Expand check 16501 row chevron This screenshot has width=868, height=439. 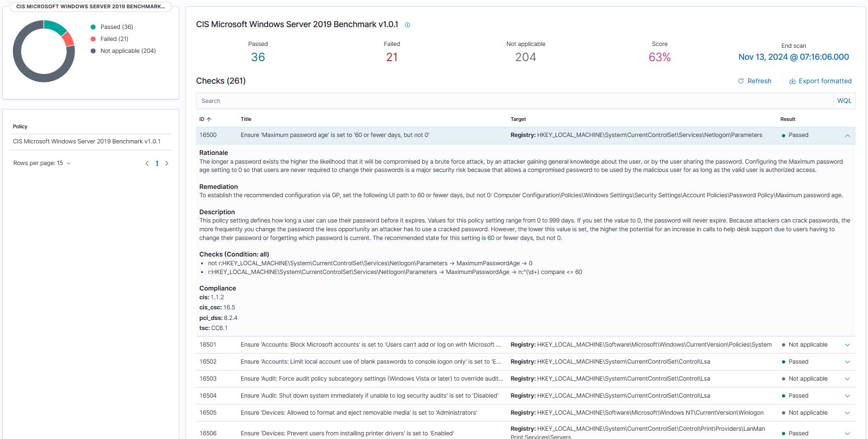click(x=847, y=345)
